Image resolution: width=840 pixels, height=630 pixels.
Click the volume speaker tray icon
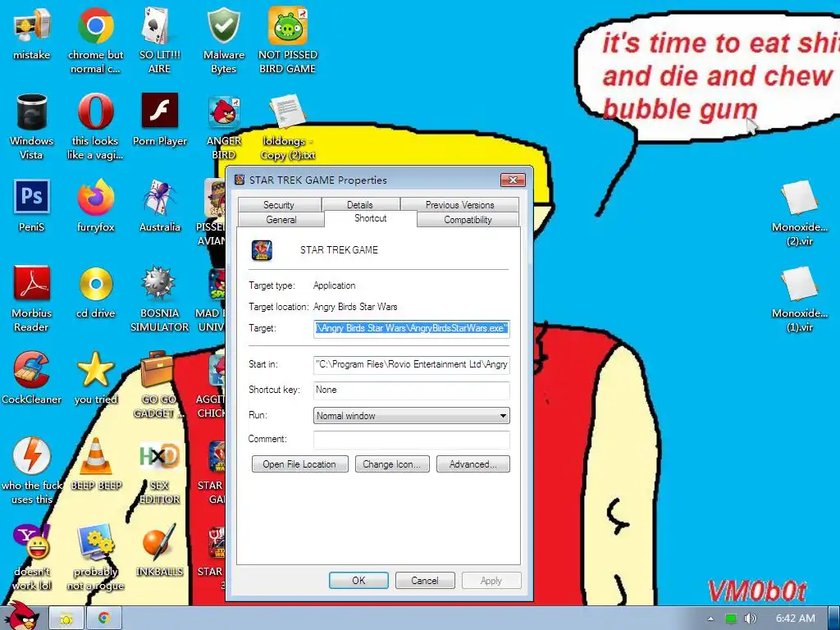pos(750,619)
